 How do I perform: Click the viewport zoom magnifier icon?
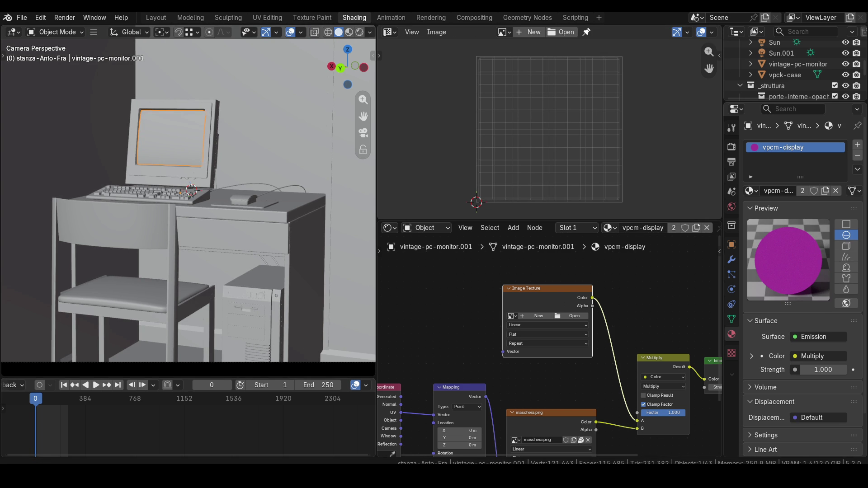click(x=363, y=99)
